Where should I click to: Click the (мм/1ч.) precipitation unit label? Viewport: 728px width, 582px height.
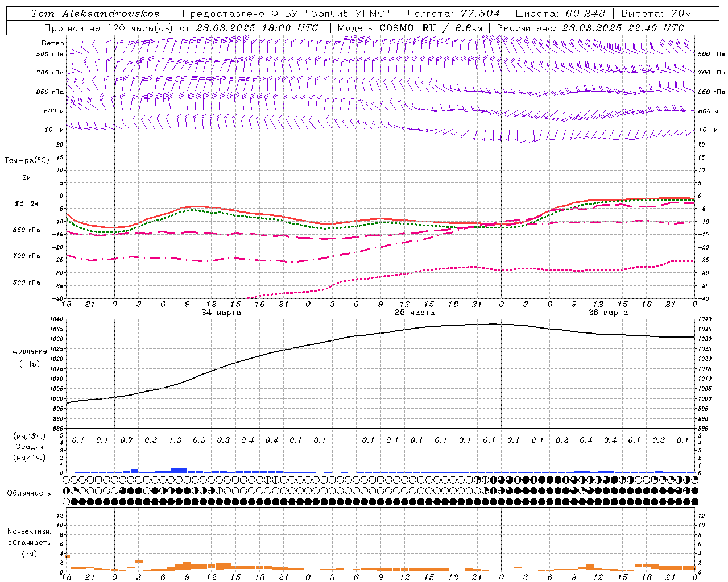[x=30, y=458]
